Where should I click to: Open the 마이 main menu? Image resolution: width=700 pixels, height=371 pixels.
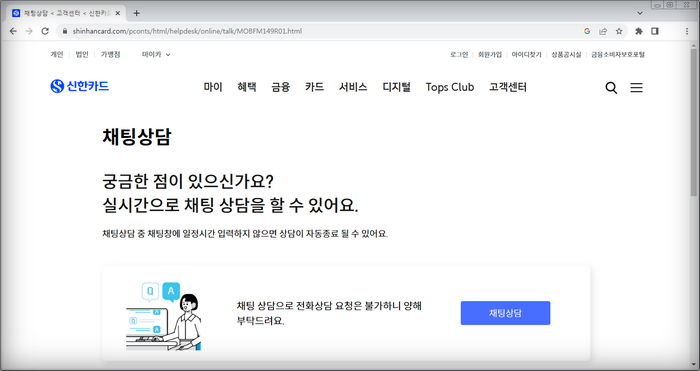[213, 87]
